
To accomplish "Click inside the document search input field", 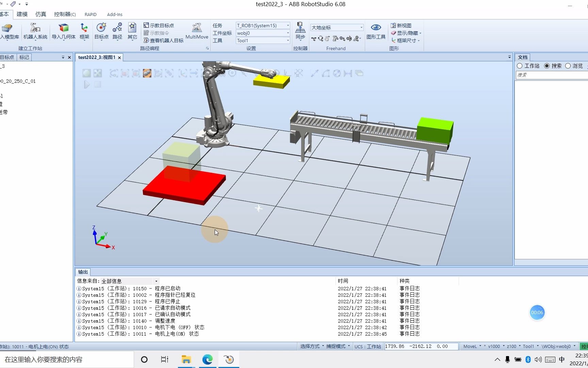I will click(550, 75).
